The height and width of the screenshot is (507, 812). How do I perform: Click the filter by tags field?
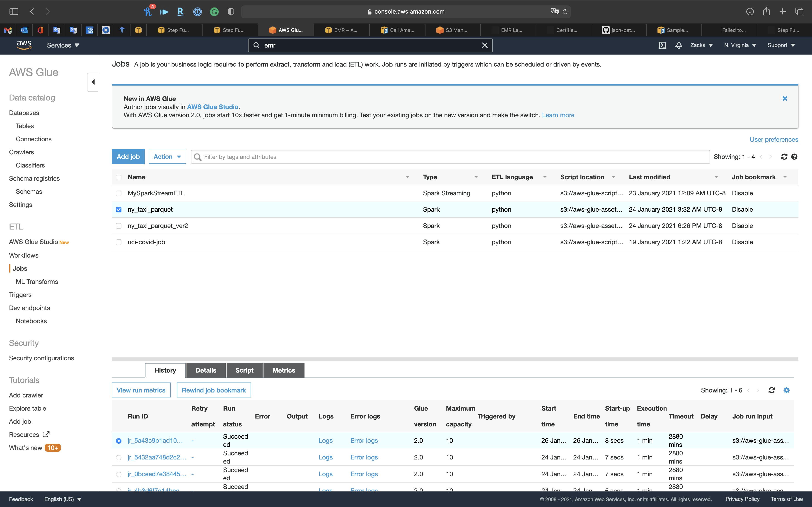(450, 157)
